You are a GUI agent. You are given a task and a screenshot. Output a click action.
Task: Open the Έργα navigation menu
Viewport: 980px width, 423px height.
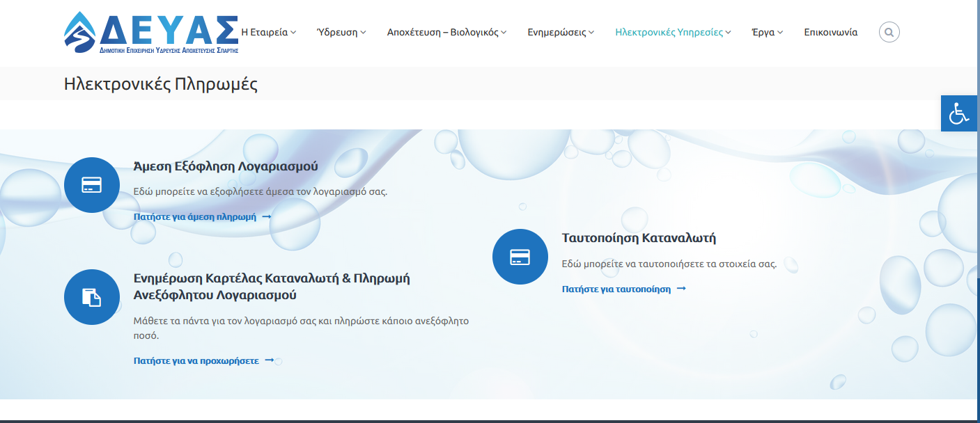[x=767, y=33]
